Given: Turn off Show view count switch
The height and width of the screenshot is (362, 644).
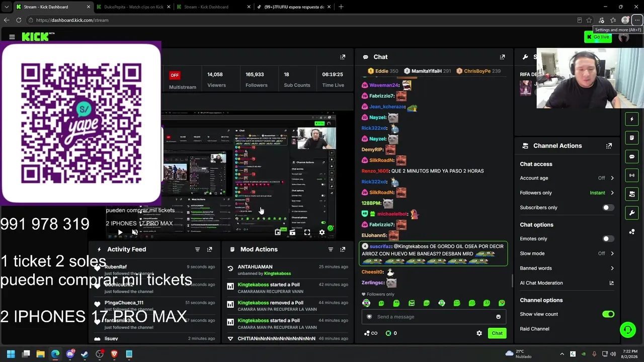Looking at the screenshot, I should pyautogui.click(x=608, y=314).
